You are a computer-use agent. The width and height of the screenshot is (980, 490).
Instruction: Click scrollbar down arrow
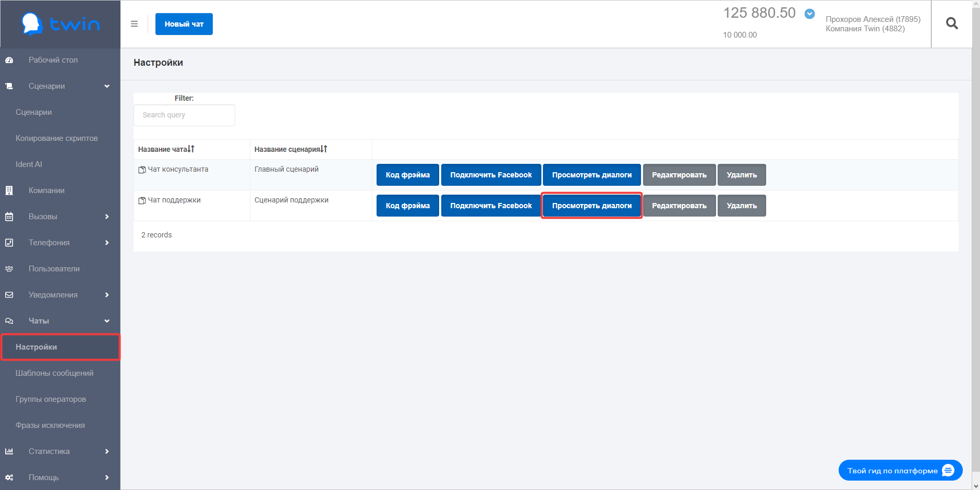(x=976, y=486)
